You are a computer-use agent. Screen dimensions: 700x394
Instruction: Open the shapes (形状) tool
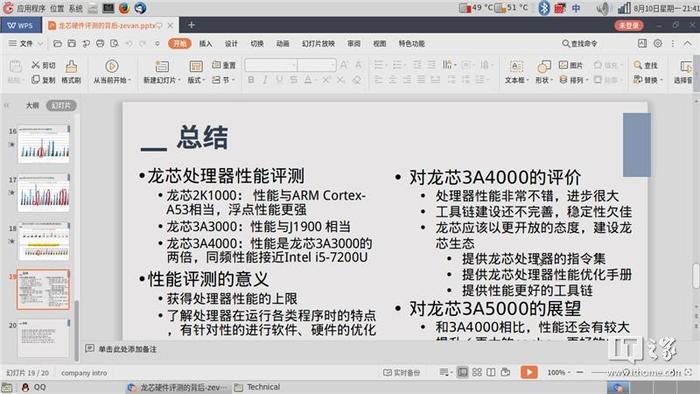coord(544,72)
